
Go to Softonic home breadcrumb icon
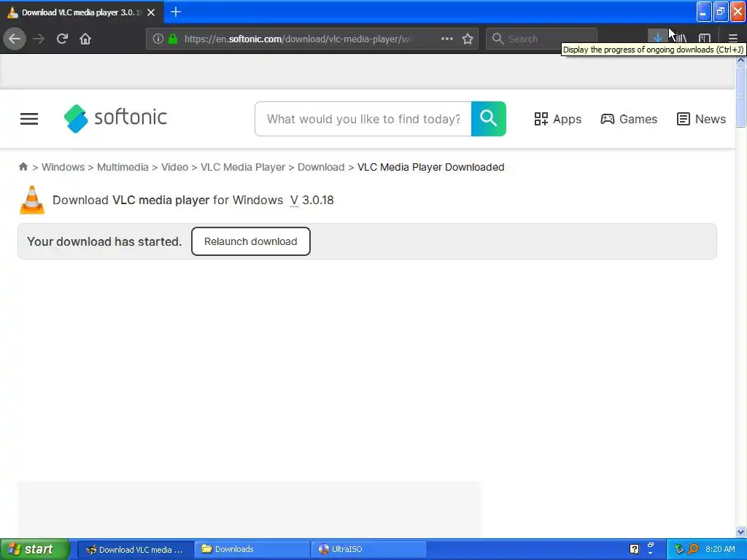tap(23, 167)
